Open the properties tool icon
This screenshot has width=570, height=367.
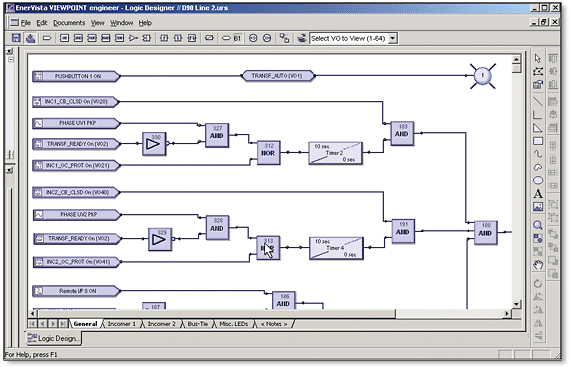pyautogui.click(x=538, y=85)
